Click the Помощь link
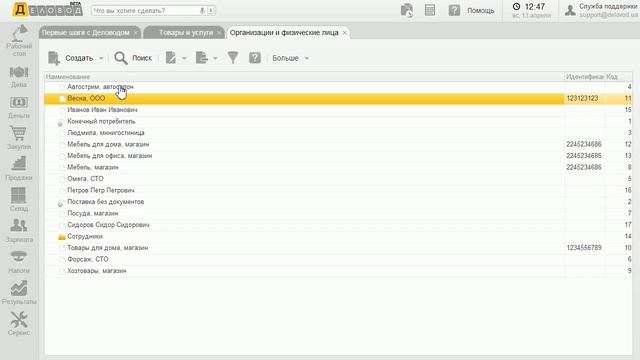Viewport: 640px width, 360px height. tap(480, 11)
